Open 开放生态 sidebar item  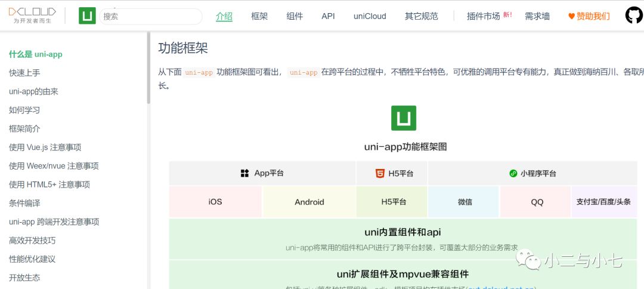[x=24, y=278]
